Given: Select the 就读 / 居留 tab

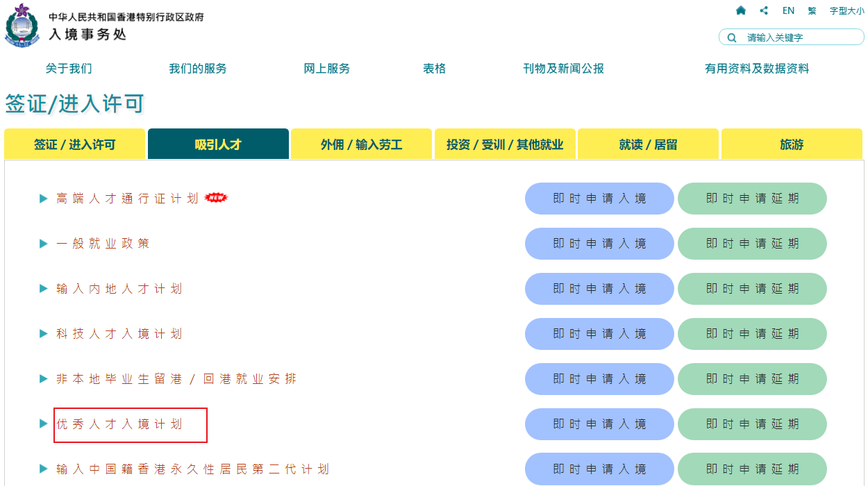Looking at the screenshot, I should 648,144.
